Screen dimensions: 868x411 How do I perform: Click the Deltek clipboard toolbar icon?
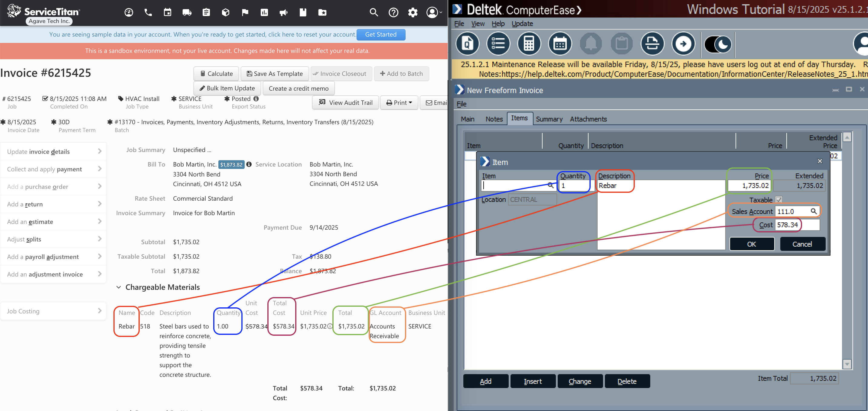click(622, 44)
